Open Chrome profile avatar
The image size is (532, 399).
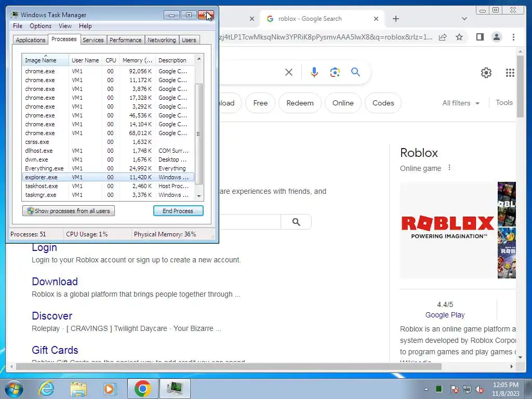[496, 37]
